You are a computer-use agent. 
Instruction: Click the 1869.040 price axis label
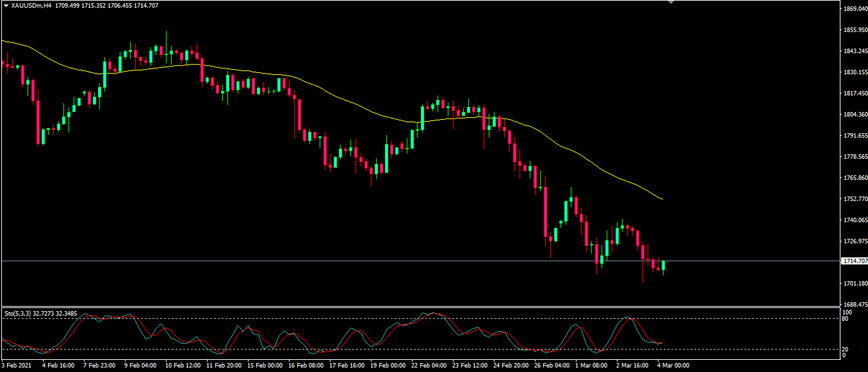(x=855, y=9)
